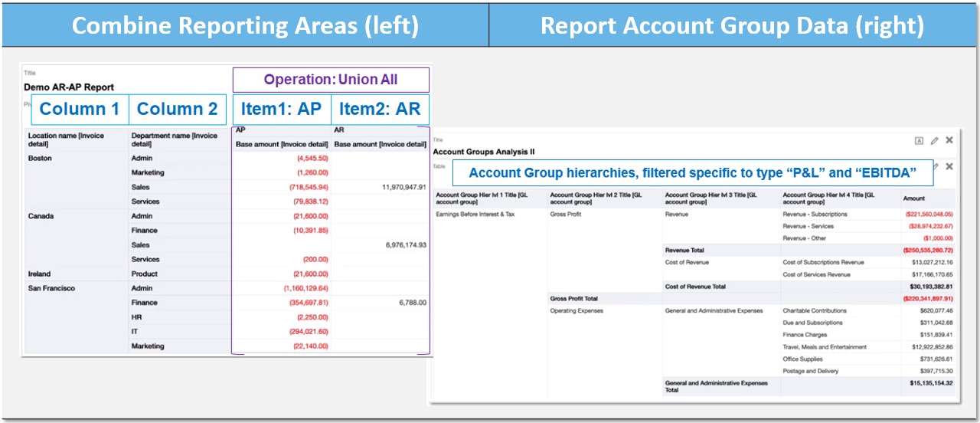Image resolution: width=980 pixels, height=423 pixels.
Task: Click the AP amount (200.00)
Action: click(x=315, y=260)
